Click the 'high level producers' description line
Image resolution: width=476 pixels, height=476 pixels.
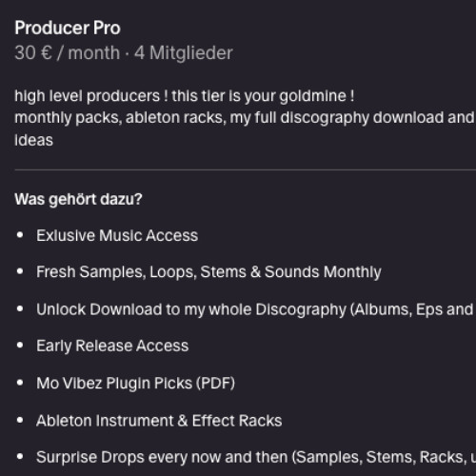[185, 96]
